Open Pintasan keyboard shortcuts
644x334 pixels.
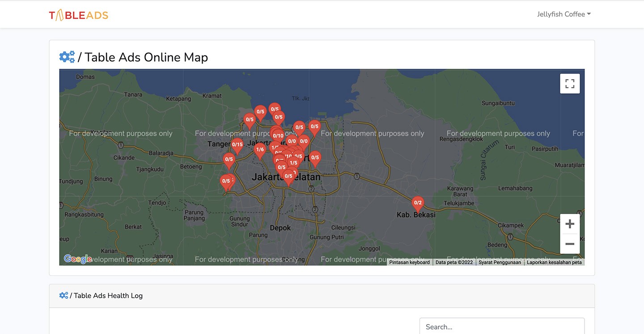409,262
